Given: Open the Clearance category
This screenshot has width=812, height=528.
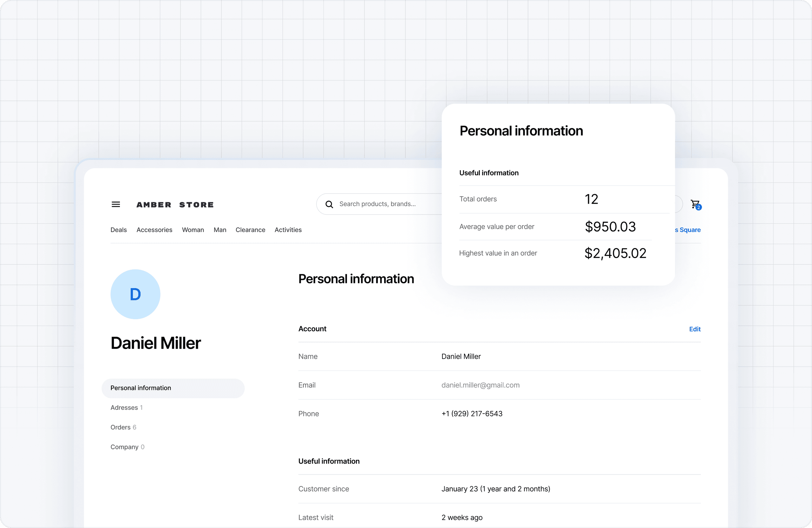Looking at the screenshot, I should pyautogui.click(x=250, y=230).
